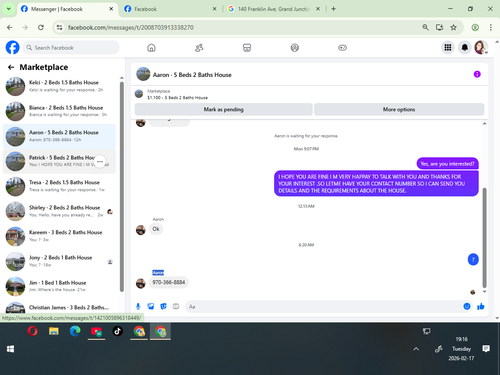This screenshot has height=375, width=500.
Task: Reload the page
Action: click(41, 27)
